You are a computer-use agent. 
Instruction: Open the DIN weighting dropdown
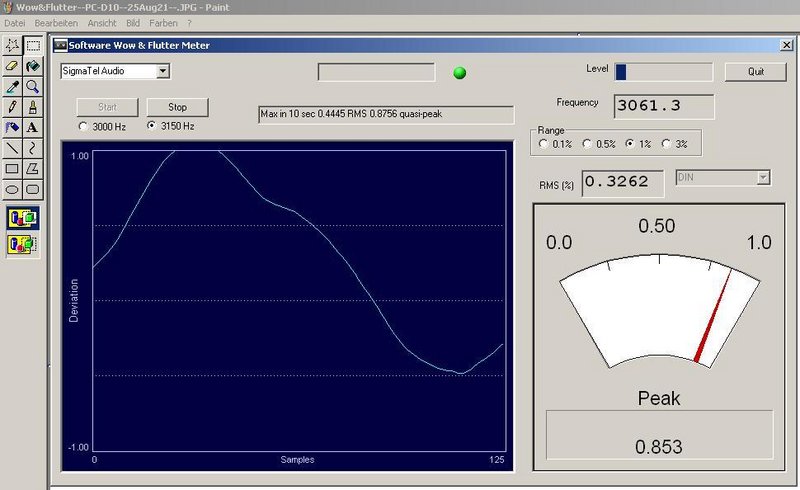click(x=763, y=178)
